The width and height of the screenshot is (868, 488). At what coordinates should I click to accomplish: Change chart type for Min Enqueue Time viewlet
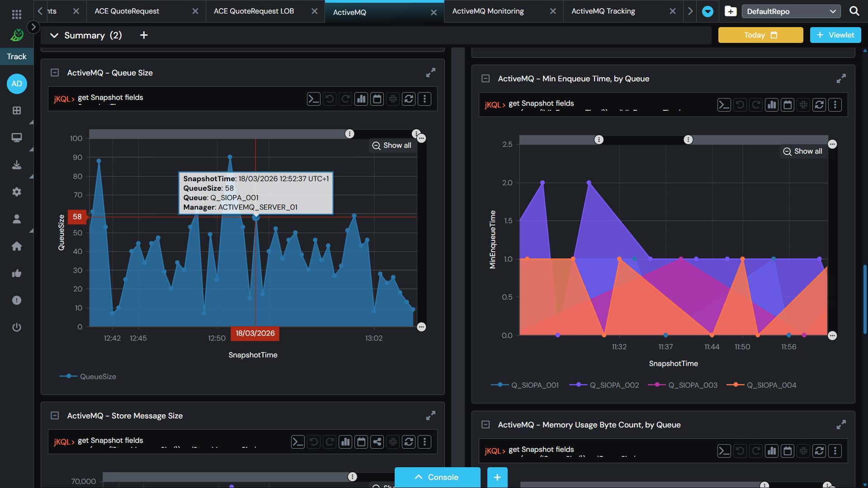click(772, 104)
